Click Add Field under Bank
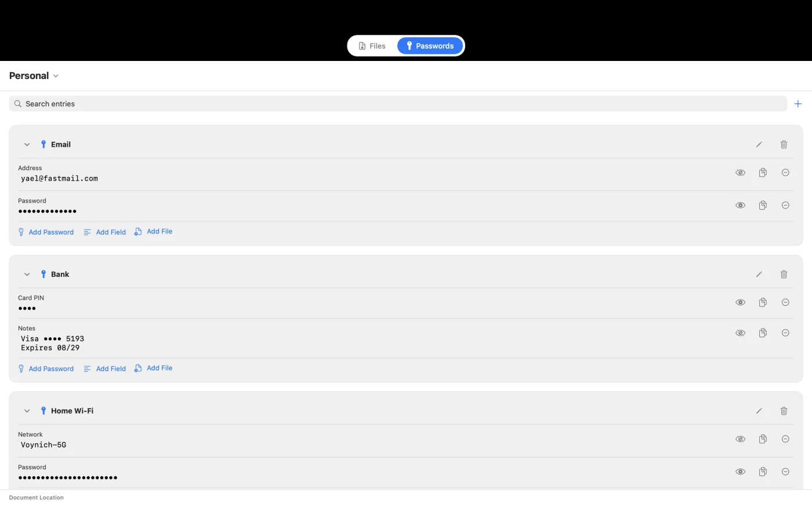Image resolution: width=812 pixels, height=508 pixels. coord(105,369)
